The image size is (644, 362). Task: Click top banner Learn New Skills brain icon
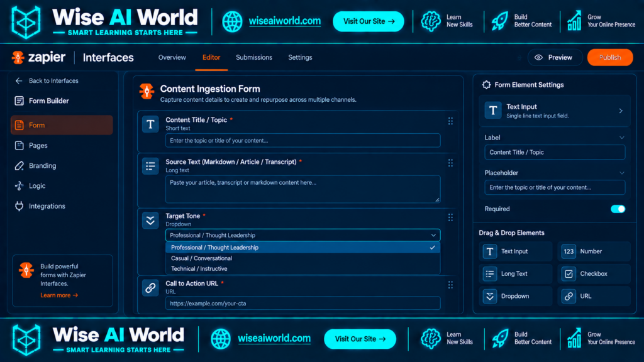430,21
